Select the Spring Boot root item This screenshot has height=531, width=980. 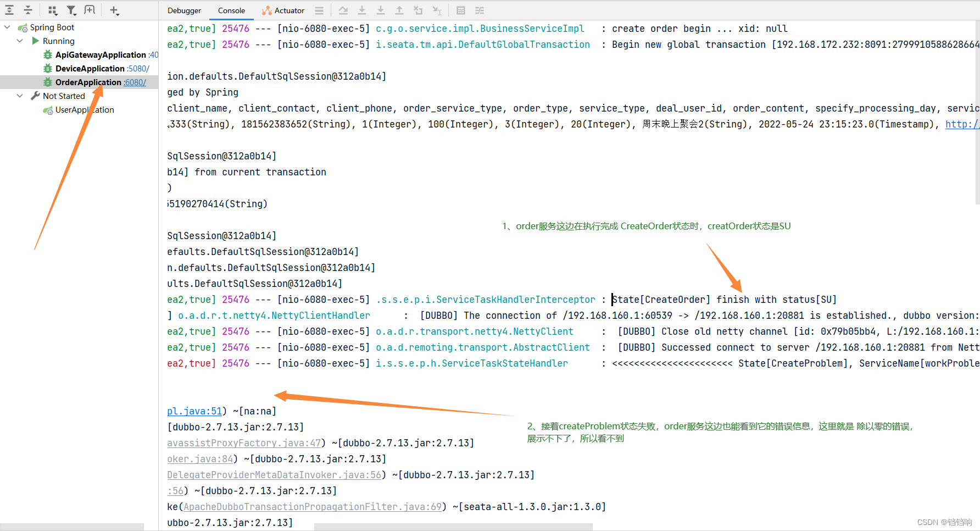(x=52, y=27)
